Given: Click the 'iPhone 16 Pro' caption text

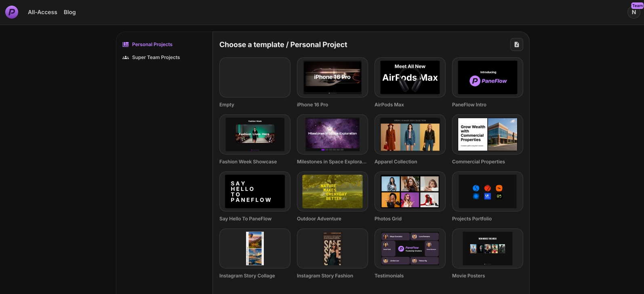Looking at the screenshot, I should click(x=312, y=105).
